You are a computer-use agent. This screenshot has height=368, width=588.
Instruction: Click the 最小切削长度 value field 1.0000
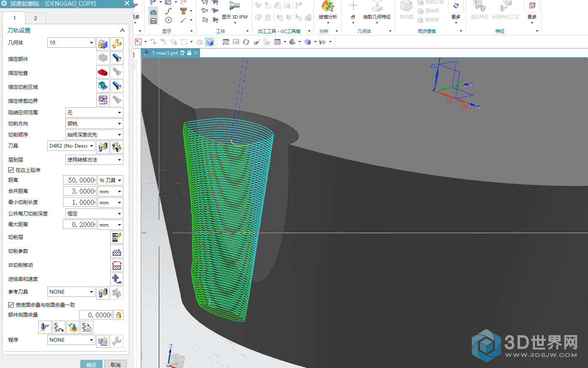80,202
